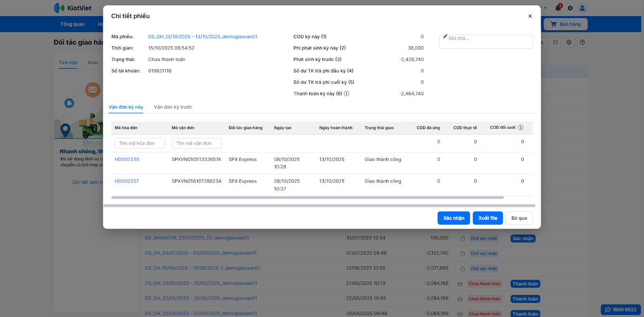
Task: Open the notifications bell
Action: point(558,8)
